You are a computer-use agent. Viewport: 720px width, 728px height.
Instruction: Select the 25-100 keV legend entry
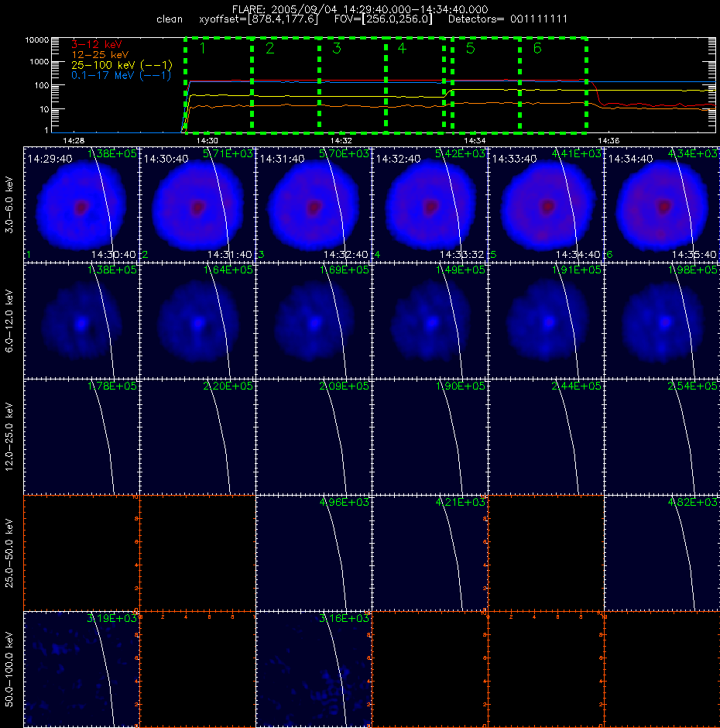[x=122, y=65]
